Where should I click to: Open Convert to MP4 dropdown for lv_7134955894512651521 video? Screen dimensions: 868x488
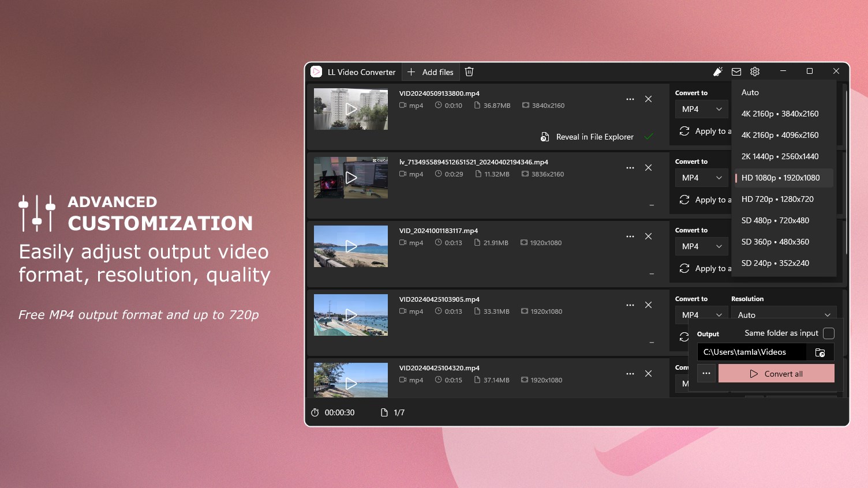[701, 178]
